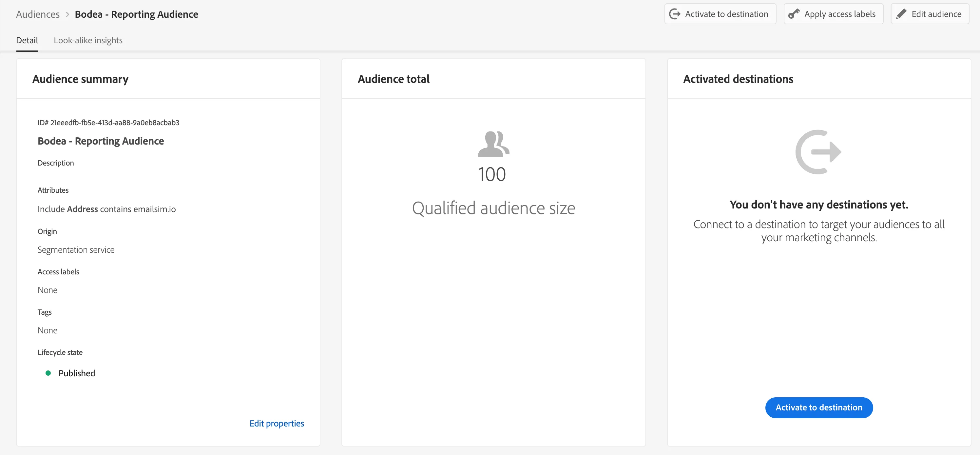The width and height of the screenshot is (980, 455).
Task: Click the Segmentation service origin value
Action: [x=76, y=250]
